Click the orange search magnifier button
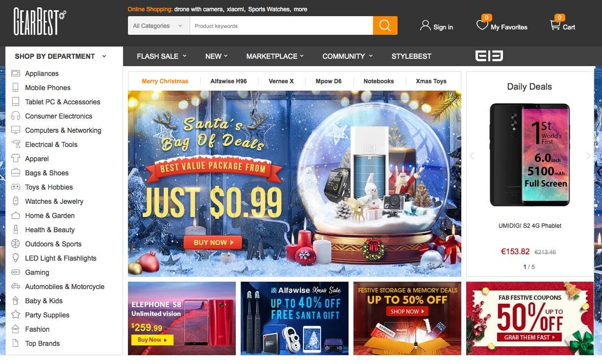This screenshot has width=602, height=364. 385,25
